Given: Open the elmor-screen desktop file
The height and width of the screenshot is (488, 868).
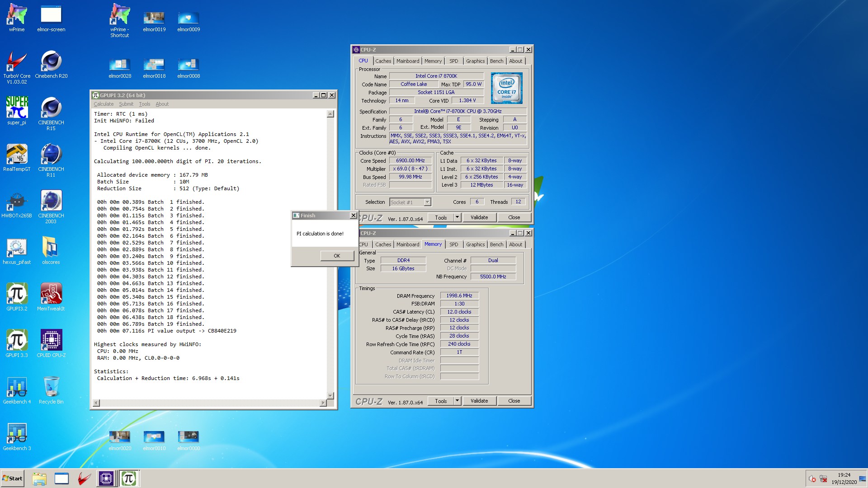Looking at the screenshot, I should click(51, 18).
